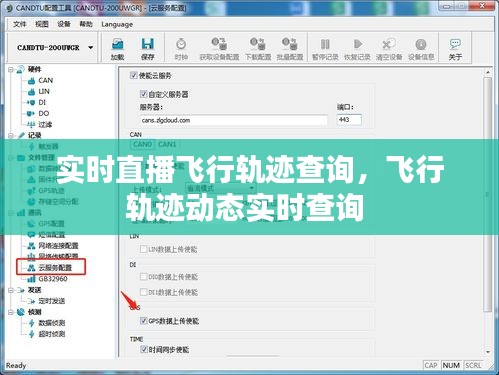Click the vertical scrollbar thumb

pyautogui.click(x=488, y=195)
